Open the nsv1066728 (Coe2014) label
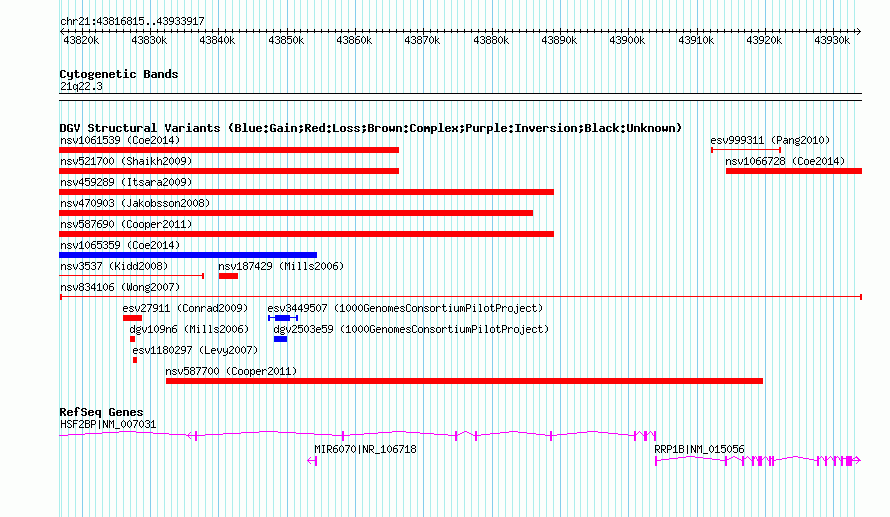 click(x=785, y=161)
